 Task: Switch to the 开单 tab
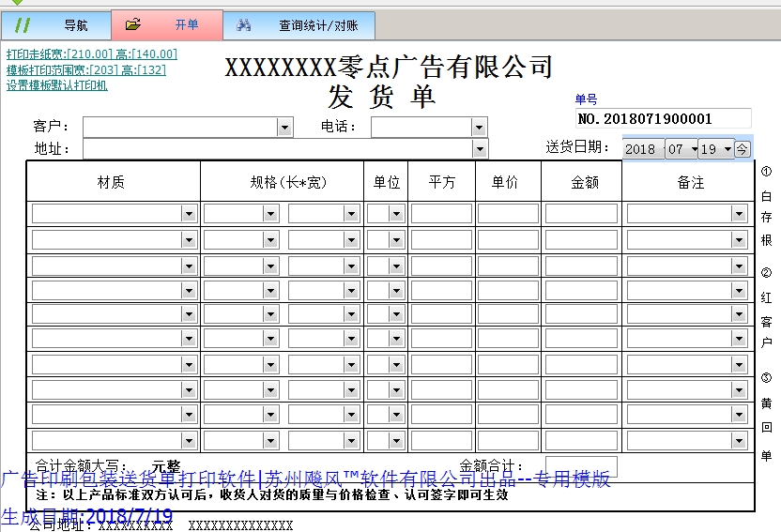click(186, 25)
